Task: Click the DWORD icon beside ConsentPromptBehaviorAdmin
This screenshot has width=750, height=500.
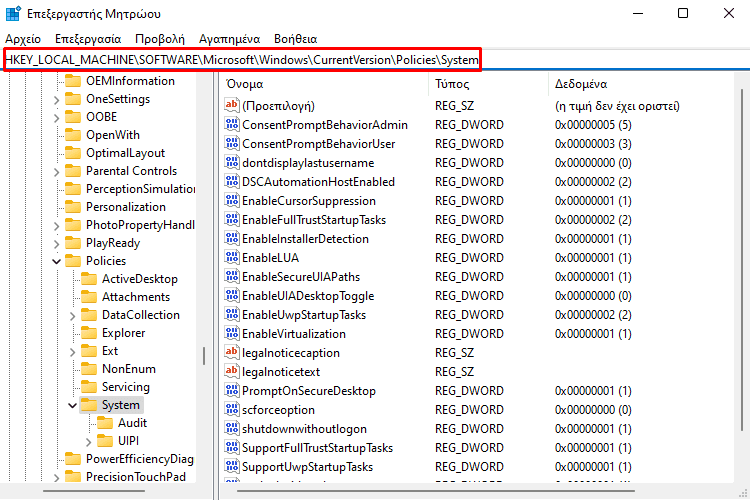Action: tap(232, 124)
